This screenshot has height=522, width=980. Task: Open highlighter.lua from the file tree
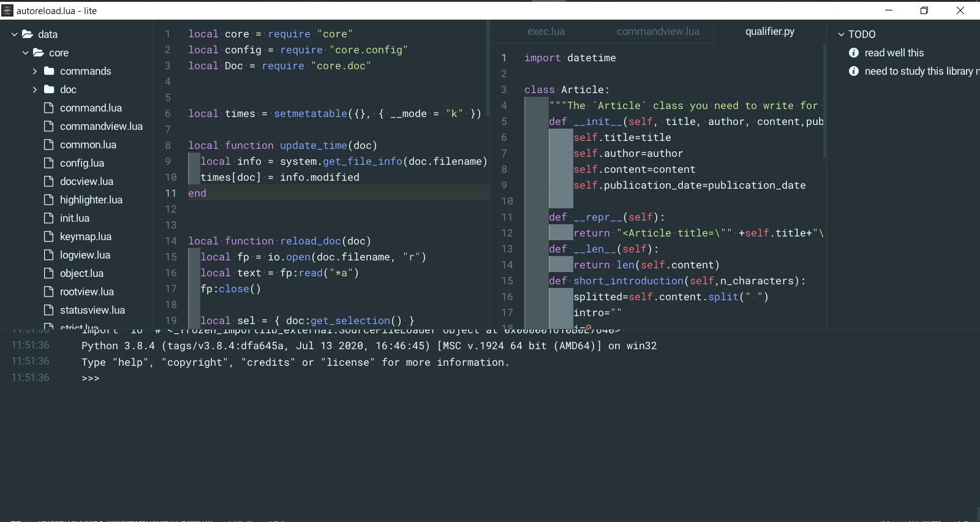91,200
